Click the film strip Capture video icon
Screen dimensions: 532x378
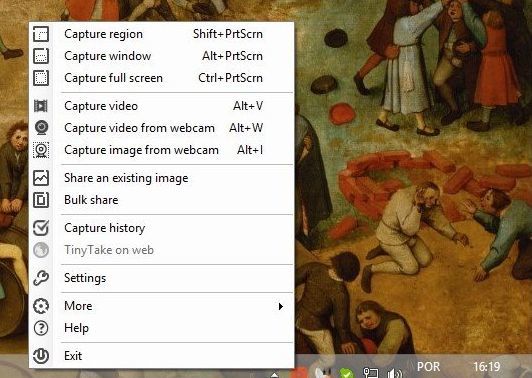41,106
